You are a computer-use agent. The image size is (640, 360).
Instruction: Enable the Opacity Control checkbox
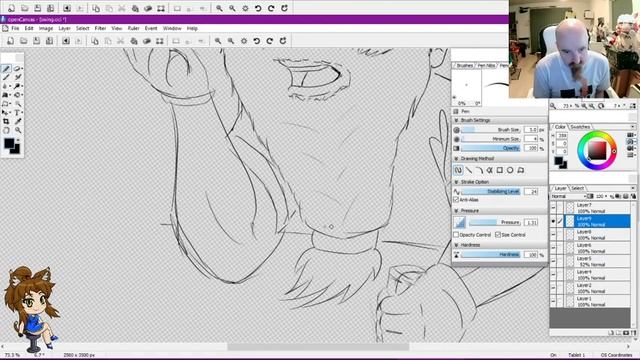[x=456, y=235]
